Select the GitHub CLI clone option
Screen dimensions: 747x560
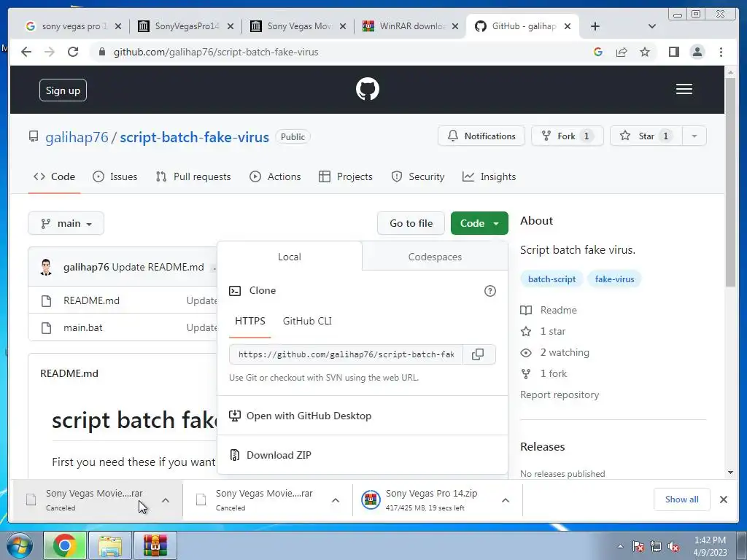coord(307,322)
